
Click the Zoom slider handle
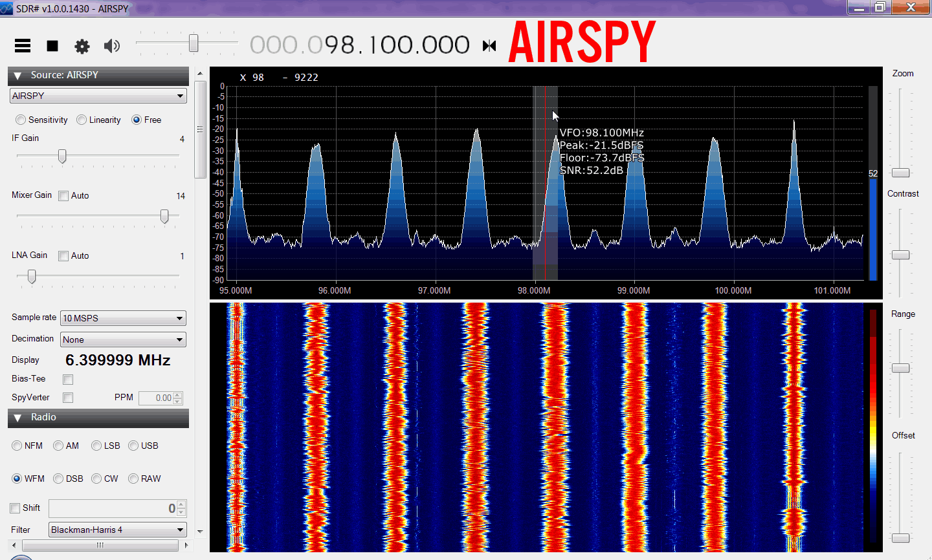coord(900,173)
